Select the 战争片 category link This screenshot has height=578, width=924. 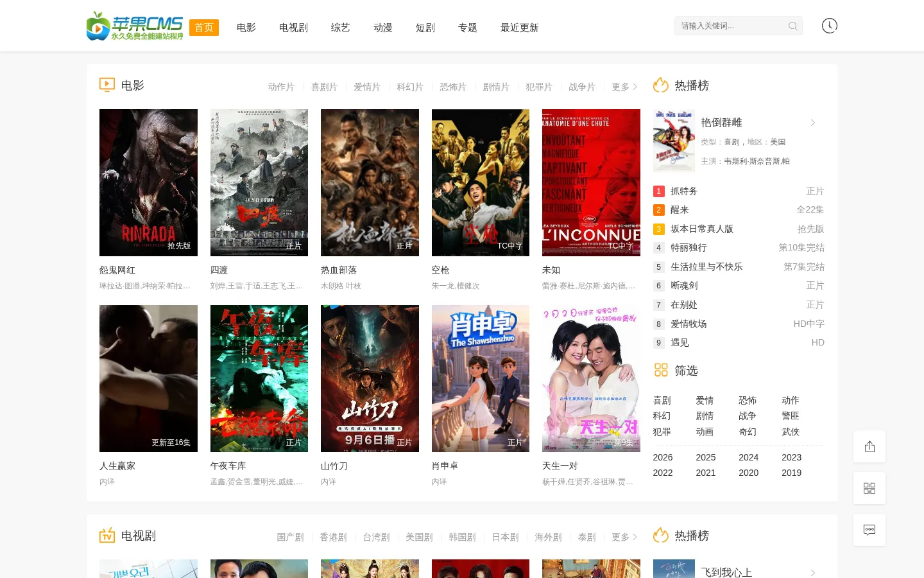click(582, 87)
